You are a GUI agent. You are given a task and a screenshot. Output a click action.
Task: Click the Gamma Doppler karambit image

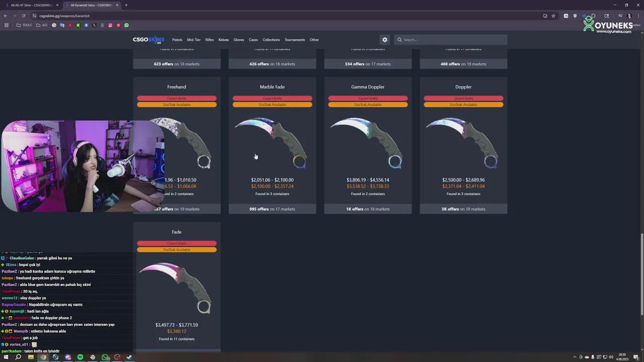click(x=368, y=142)
